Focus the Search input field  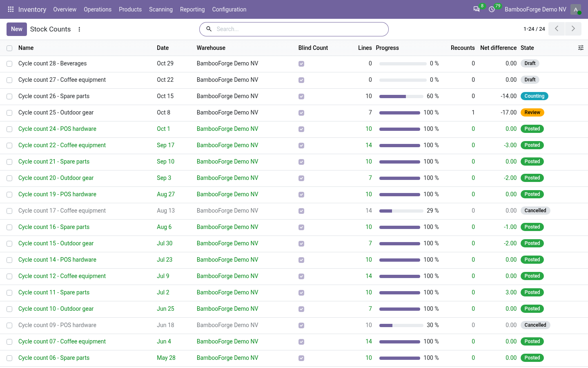(x=300, y=29)
